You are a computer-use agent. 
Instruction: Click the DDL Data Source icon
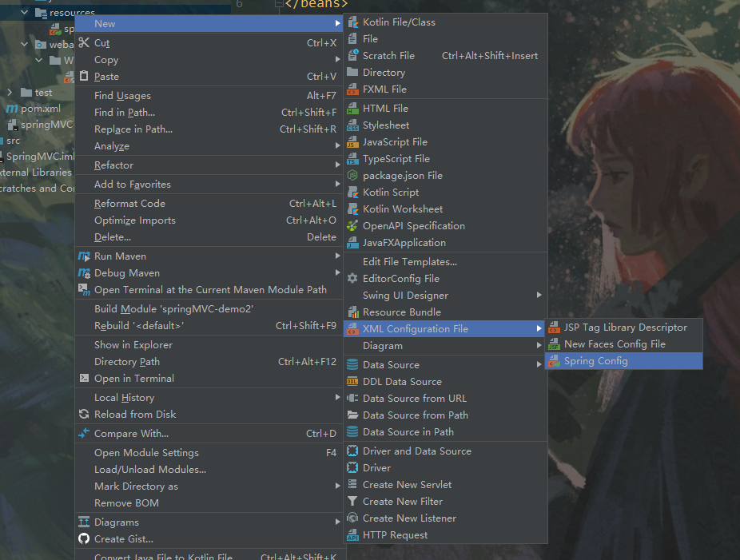352,381
